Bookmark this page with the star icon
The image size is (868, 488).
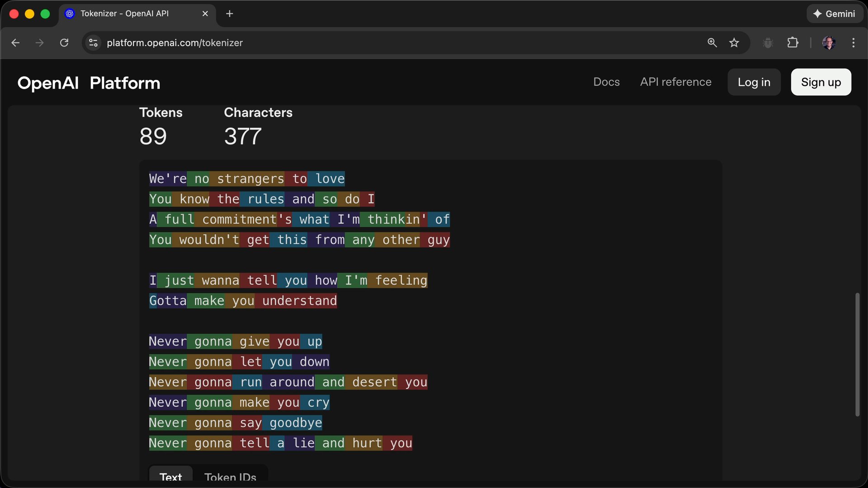[734, 42]
